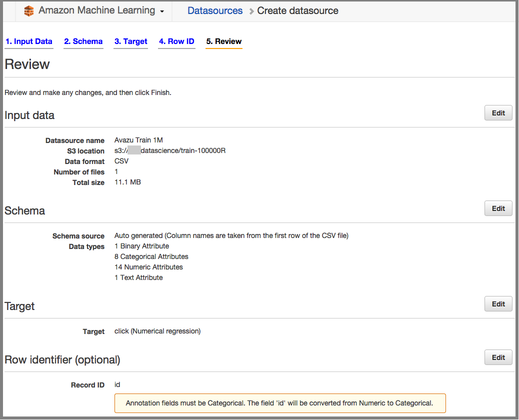Open the Amazon Machine Learning dropdown arrow

pyautogui.click(x=162, y=11)
